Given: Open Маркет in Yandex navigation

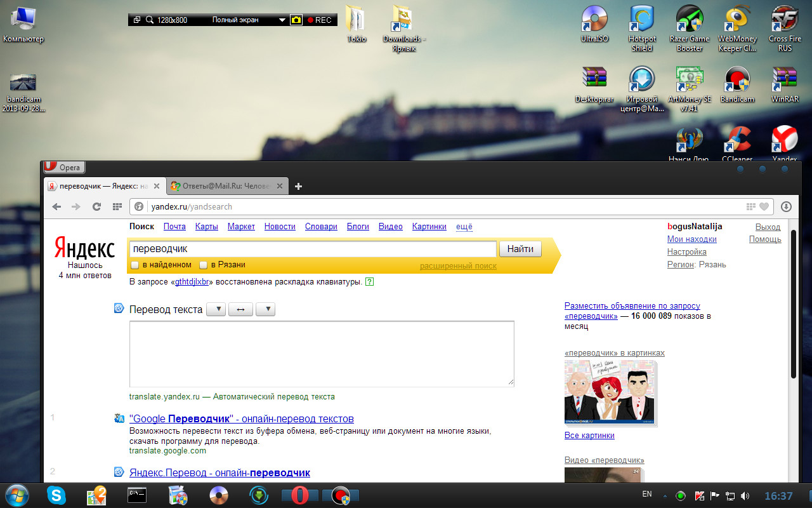Looking at the screenshot, I should (x=241, y=227).
